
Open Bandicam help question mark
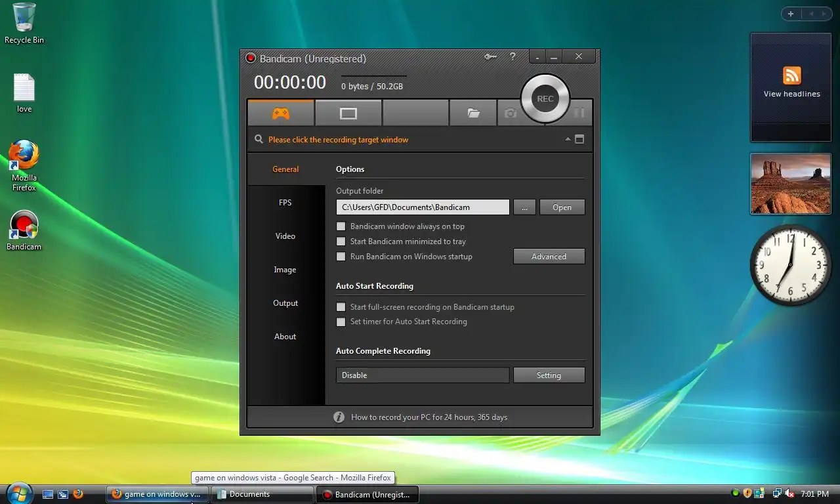pyautogui.click(x=513, y=57)
